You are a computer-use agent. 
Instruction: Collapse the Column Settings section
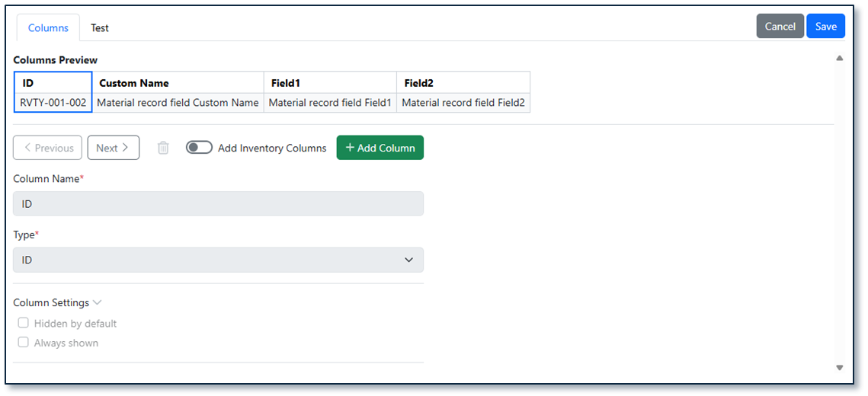tap(58, 302)
